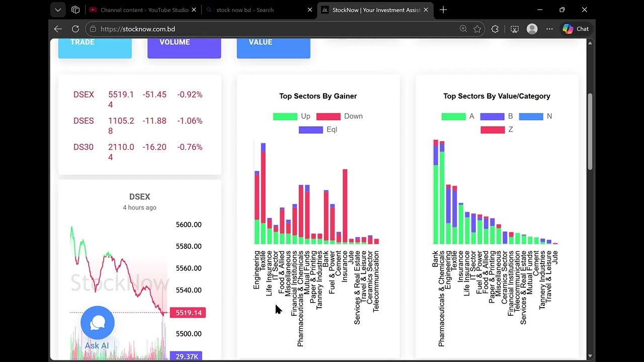Viewport: 644px width, 362px height.
Task: Start a screenshot with the scissors icon
Action: click(515, 29)
